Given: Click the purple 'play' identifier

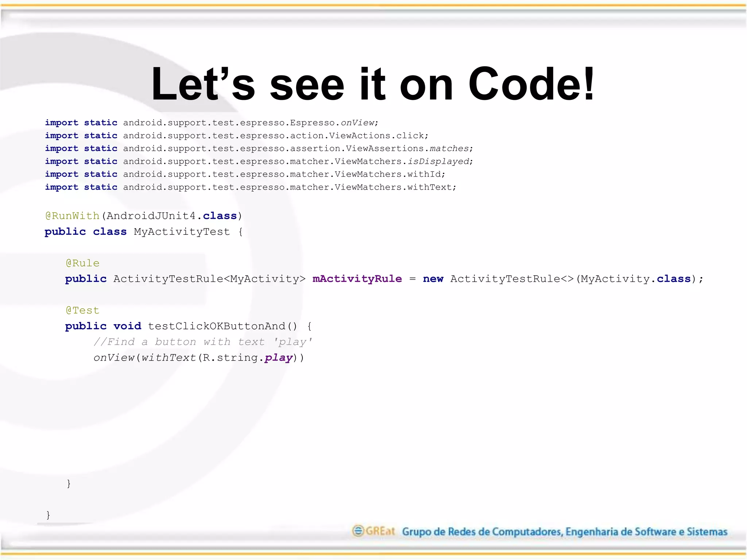Looking at the screenshot, I should [279, 358].
